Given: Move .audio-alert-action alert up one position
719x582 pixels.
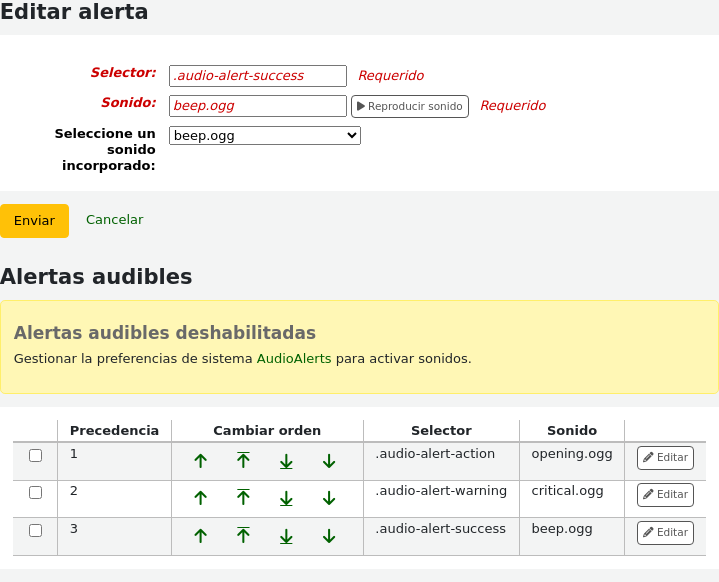Looking at the screenshot, I should coord(200,461).
